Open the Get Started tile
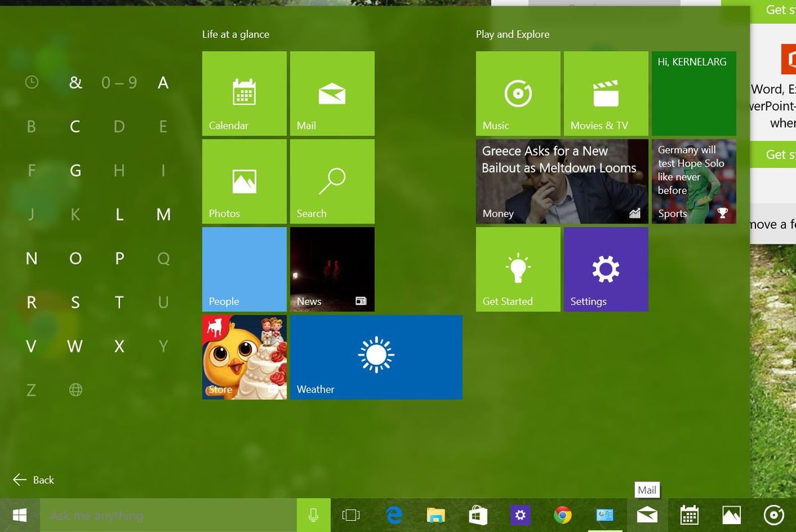The height and width of the screenshot is (532, 796). pos(517,269)
